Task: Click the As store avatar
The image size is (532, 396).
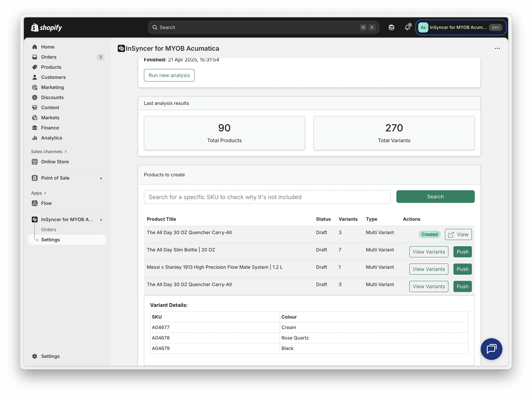Action: (423, 28)
